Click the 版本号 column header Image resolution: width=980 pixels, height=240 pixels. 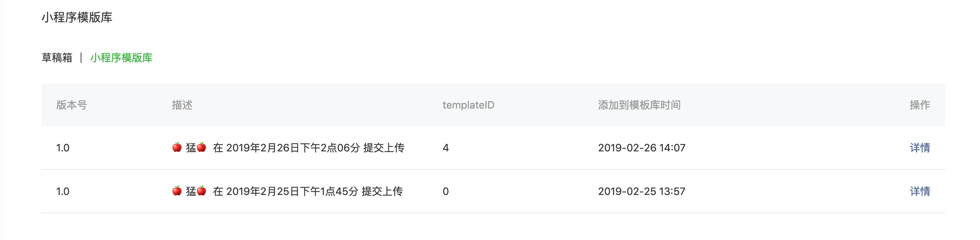click(71, 105)
